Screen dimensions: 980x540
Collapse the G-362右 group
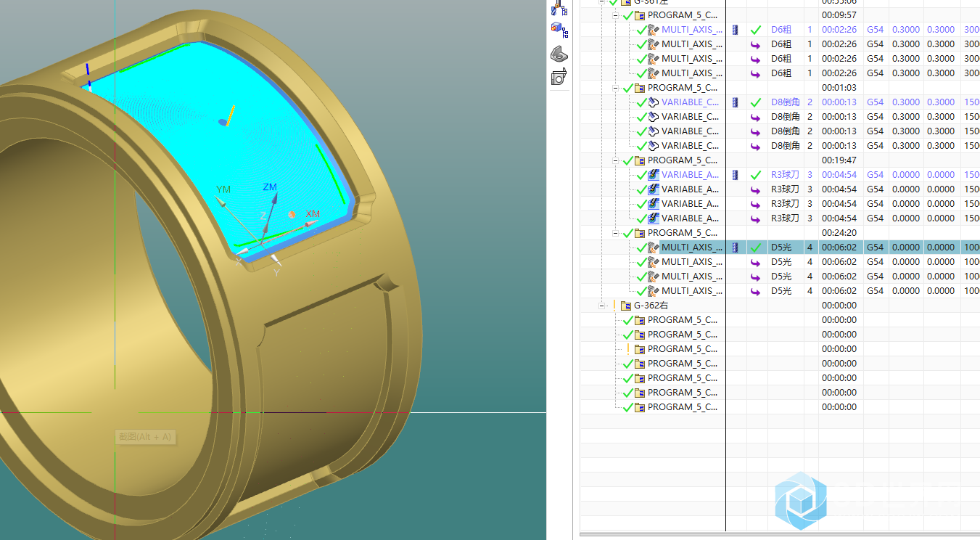601,306
